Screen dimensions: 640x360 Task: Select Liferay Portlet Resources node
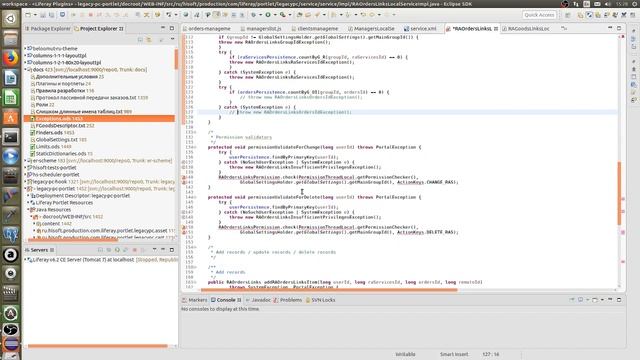(x=61, y=202)
